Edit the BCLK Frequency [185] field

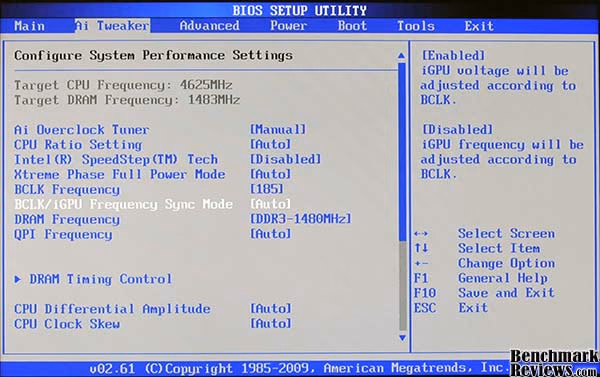(x=267, y=189)
